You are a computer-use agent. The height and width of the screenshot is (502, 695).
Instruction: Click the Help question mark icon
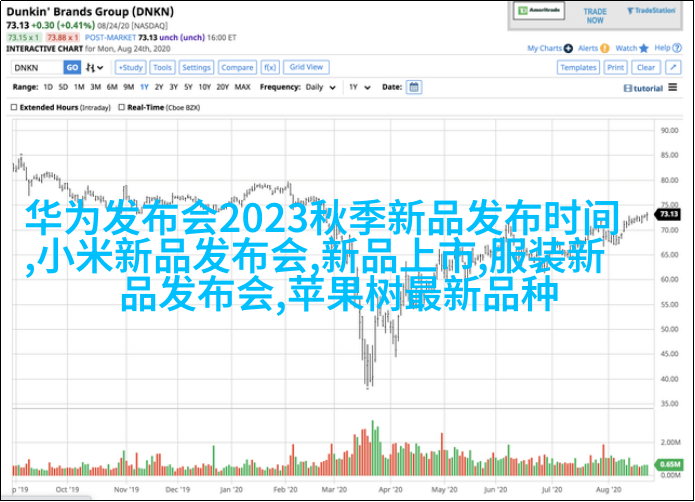(677, 48)
